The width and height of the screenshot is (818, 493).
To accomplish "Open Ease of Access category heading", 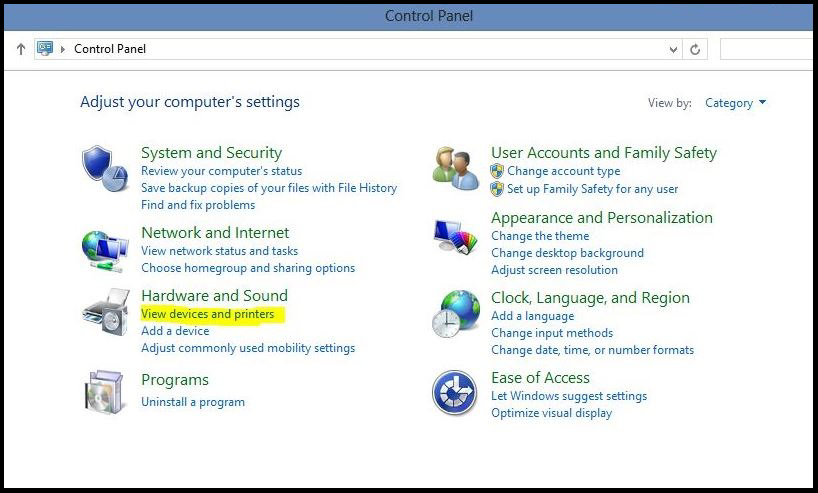I will click(540, 378).
